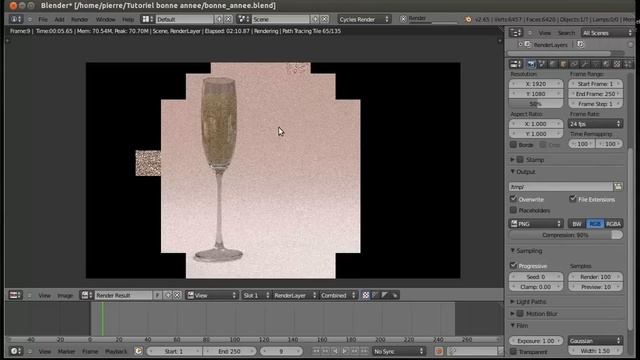640x360 pixels.
Task: Expand the RenderLayers outliner entry
Action: (520, 44)
